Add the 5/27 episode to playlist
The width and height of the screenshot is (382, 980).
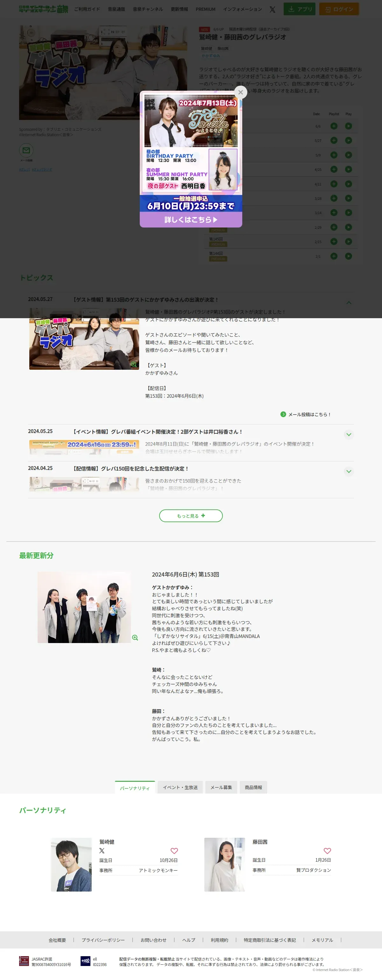click(x=334, y=140)
